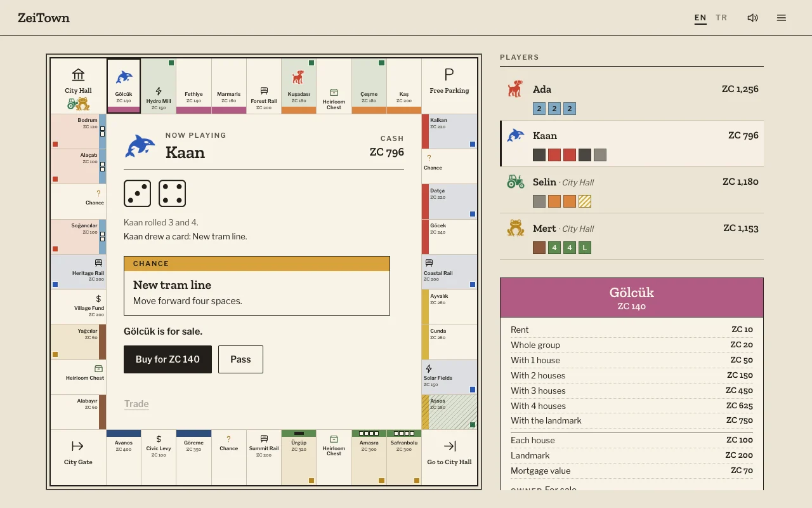This screenshot has height=508, width=812.
Task: Click the Hydro Mill lightning icon
Action: [x=159, y=91]
